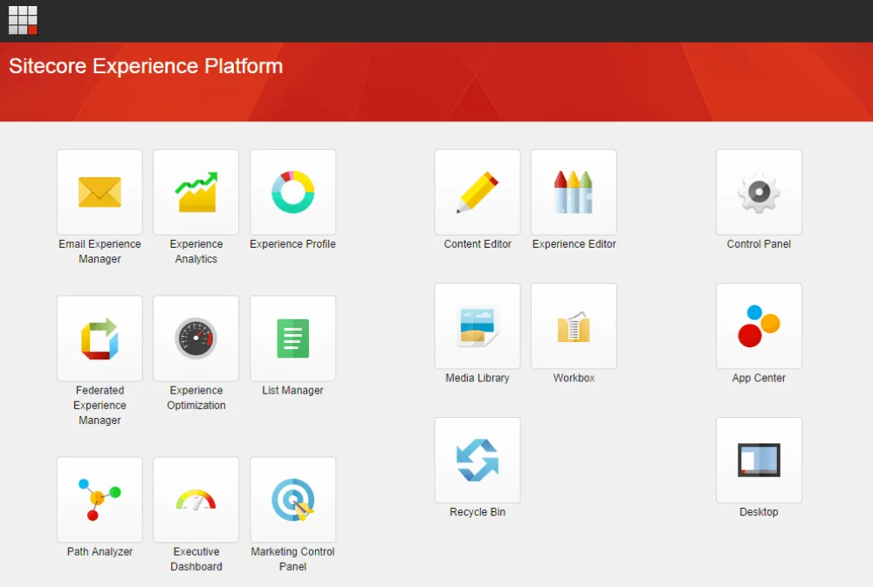The height and width of the screenshot is (588, 873).
Task: Open the App Center
Action: [758, 325]
